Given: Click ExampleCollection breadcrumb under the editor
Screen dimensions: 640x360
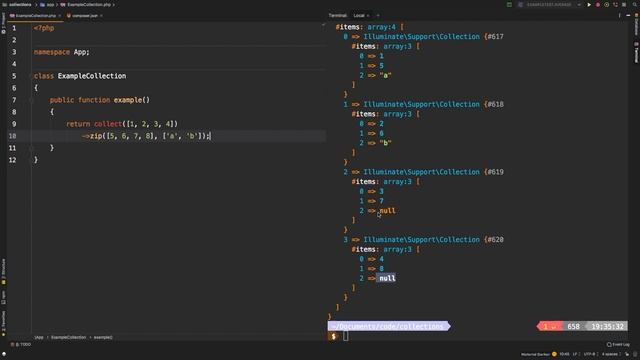Looking at the screenshot, I should coord(68,338).
